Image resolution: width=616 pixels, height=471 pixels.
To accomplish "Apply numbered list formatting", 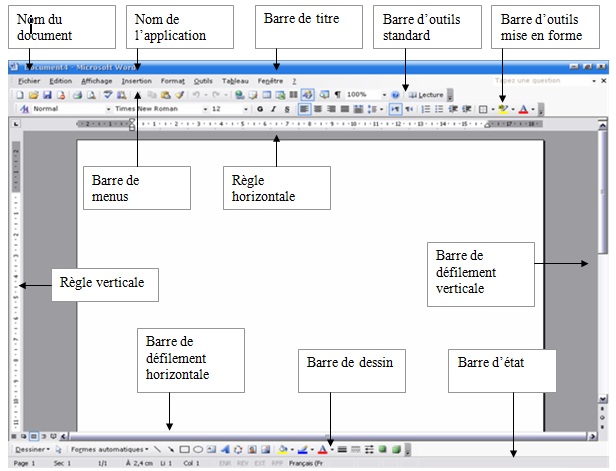I will pos(425,109).
